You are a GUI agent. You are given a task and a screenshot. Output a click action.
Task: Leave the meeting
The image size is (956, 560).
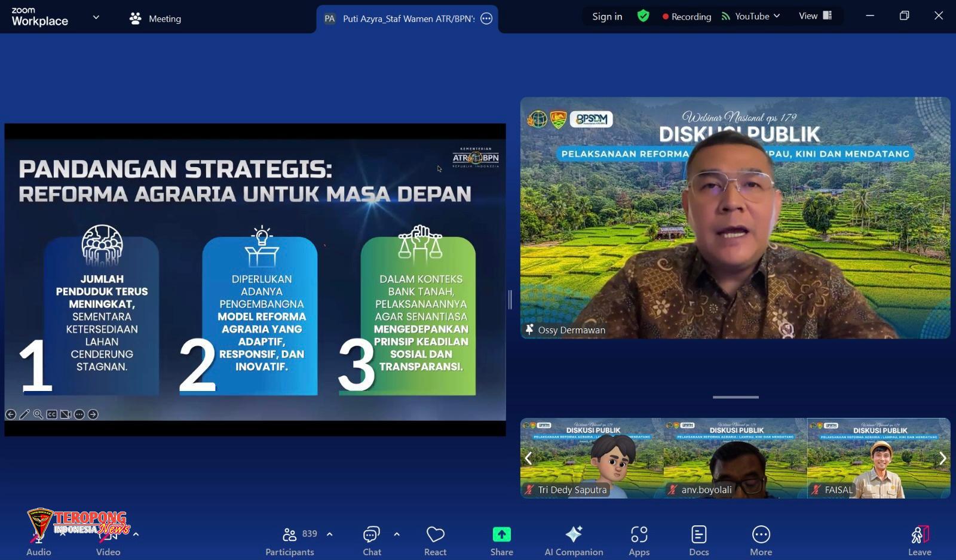[x=920, y=540]
